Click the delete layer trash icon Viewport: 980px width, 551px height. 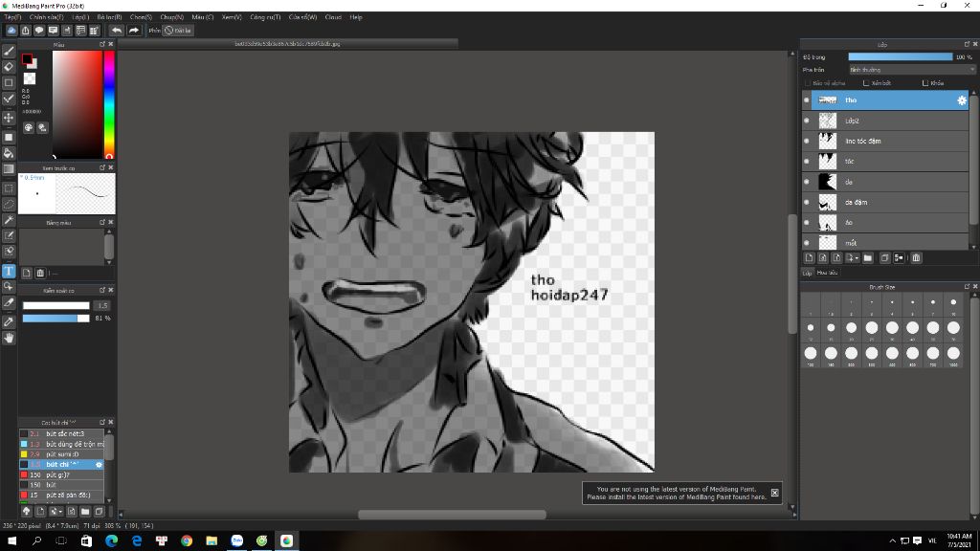coord(916,258)
